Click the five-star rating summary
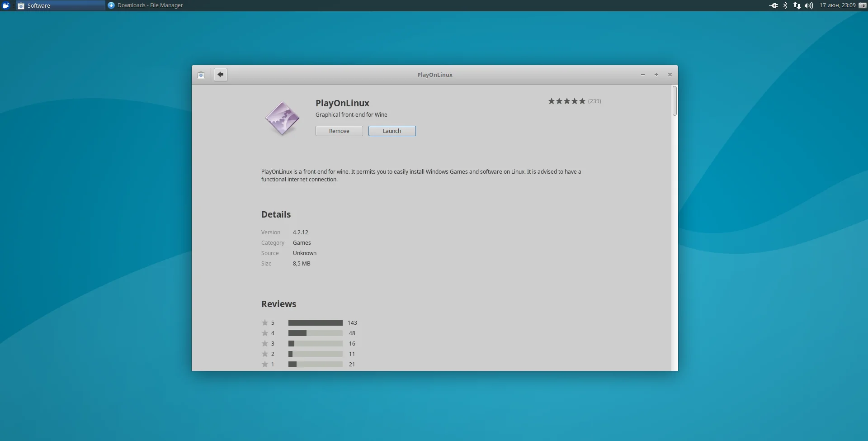868x441 pixels. [567, 101]
